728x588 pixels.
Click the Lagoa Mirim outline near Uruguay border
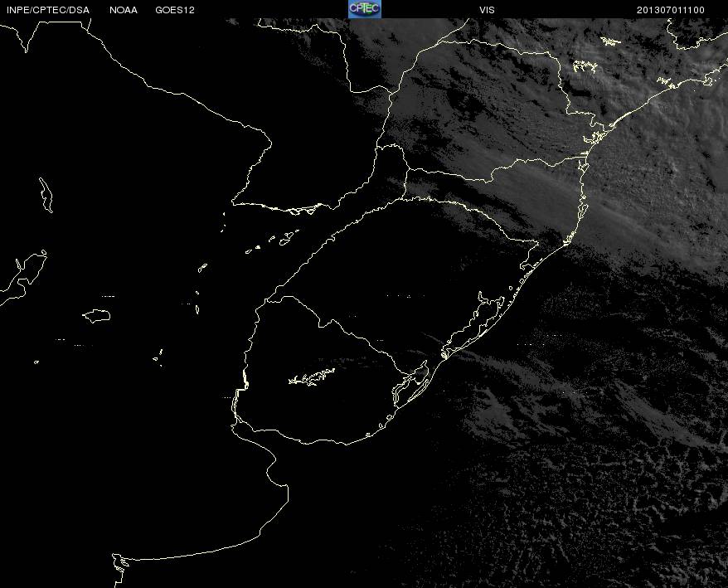point(410,384)
